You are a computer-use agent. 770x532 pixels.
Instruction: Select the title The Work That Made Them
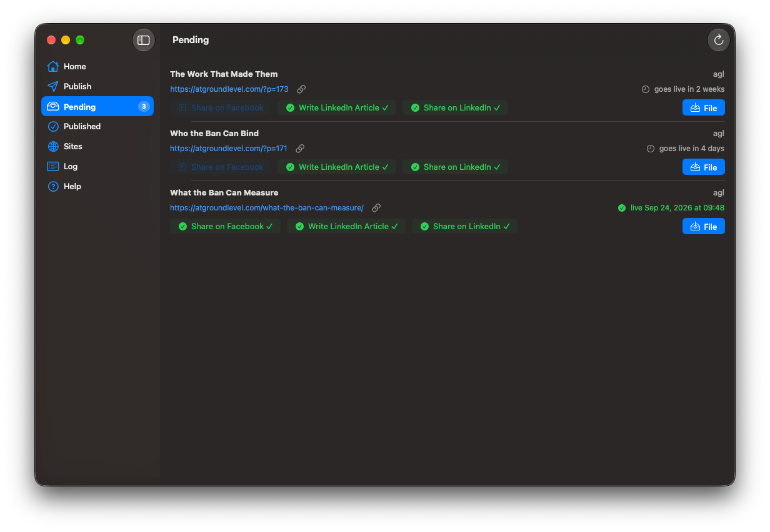coord(224,74)
